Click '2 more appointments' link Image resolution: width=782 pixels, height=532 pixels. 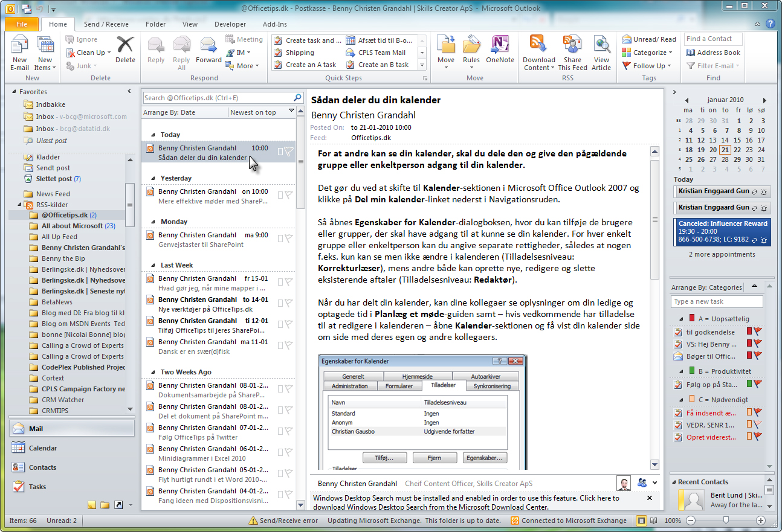[722, 254]
